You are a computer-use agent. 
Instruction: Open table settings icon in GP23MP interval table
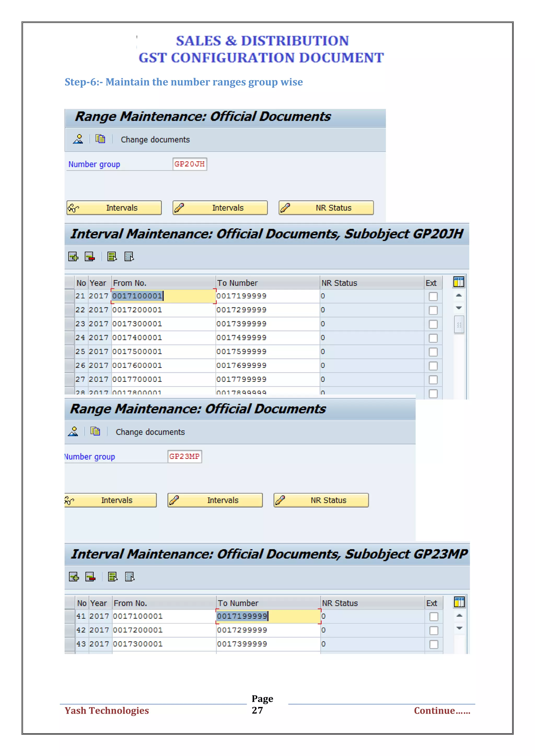(459, 602)
